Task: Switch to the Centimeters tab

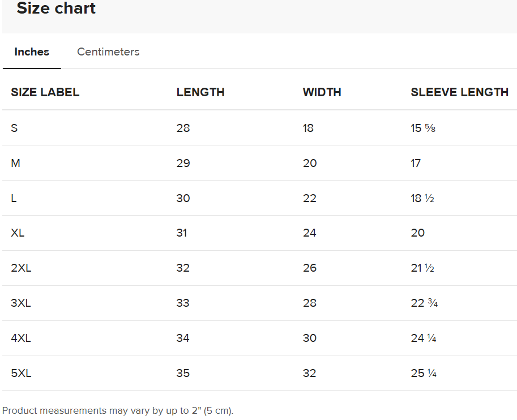Action: point(108,52)
